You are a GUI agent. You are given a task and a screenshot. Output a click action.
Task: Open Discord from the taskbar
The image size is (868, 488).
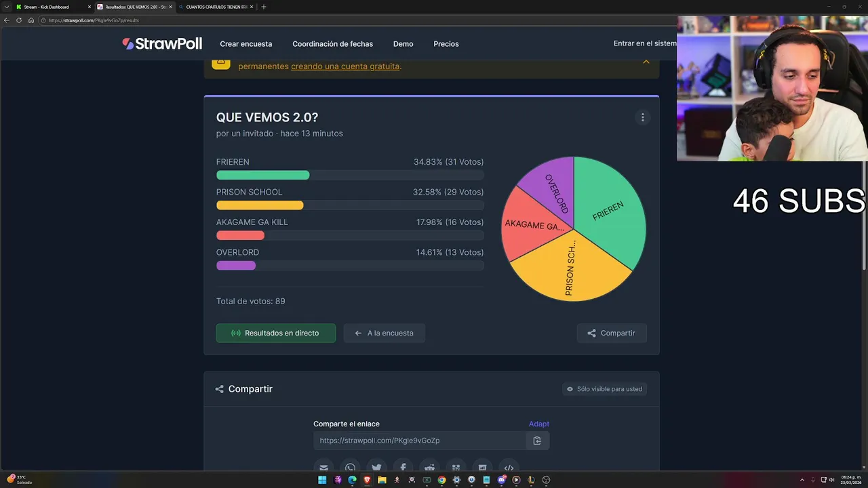tap(501, 480)
